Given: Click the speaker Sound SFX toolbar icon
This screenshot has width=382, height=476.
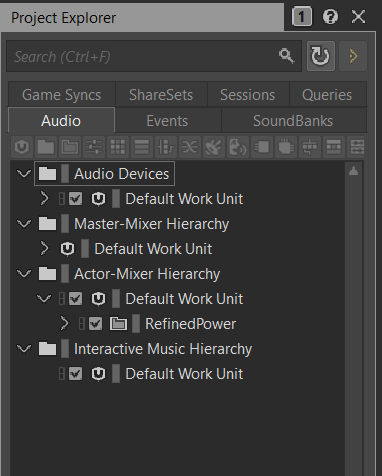Looking at the screenshot, I should pyautogui.click(x=214, y=147).
